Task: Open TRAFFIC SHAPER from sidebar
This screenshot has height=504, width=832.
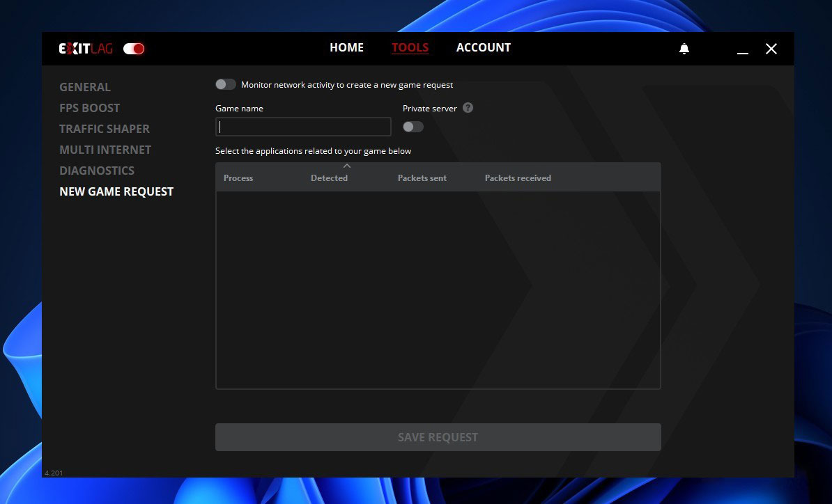Action: (x=105, y=129)
